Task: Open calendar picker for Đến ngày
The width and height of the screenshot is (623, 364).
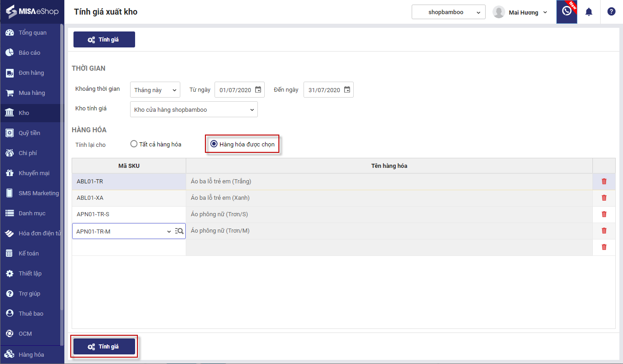Action: 347,90
